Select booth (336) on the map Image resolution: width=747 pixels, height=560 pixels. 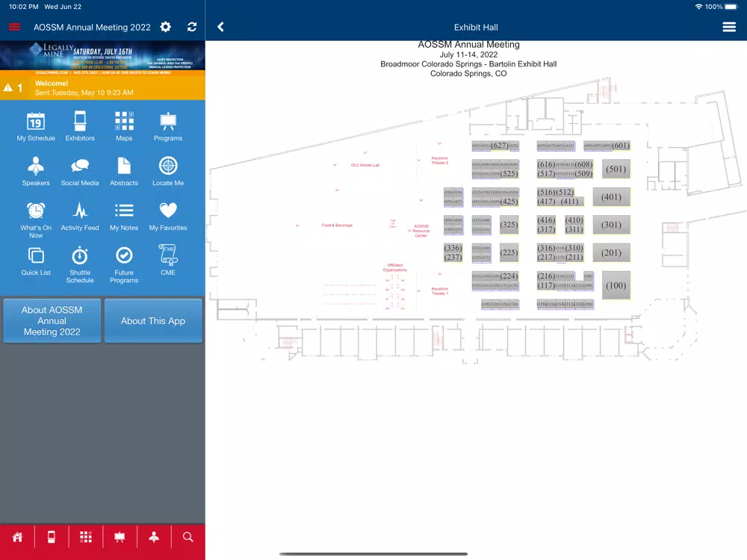click(x=453, y=248)
